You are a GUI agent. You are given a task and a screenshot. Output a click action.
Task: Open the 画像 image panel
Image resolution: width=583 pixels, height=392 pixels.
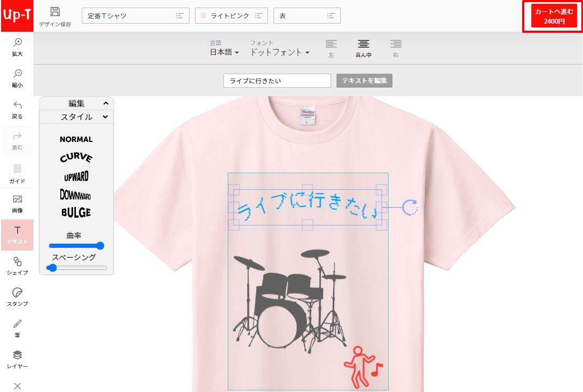tap(17, 203)
